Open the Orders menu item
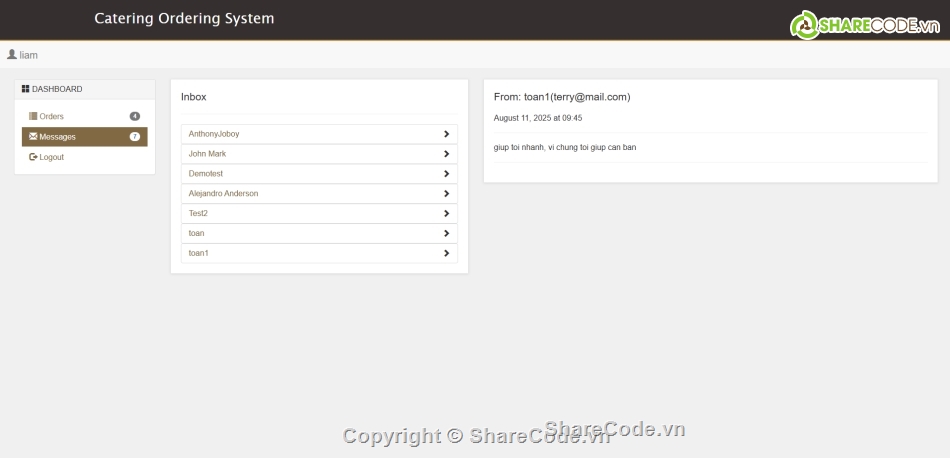 (85, 116)
